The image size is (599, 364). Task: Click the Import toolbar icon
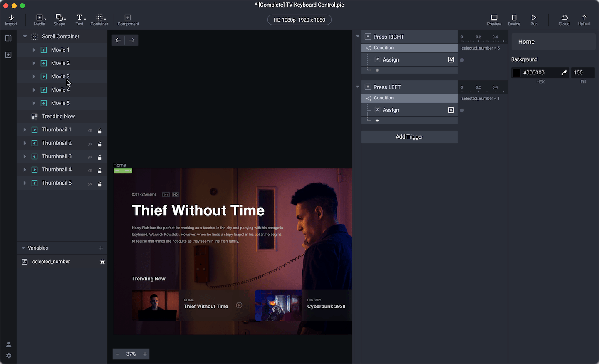tap(11, 20)
